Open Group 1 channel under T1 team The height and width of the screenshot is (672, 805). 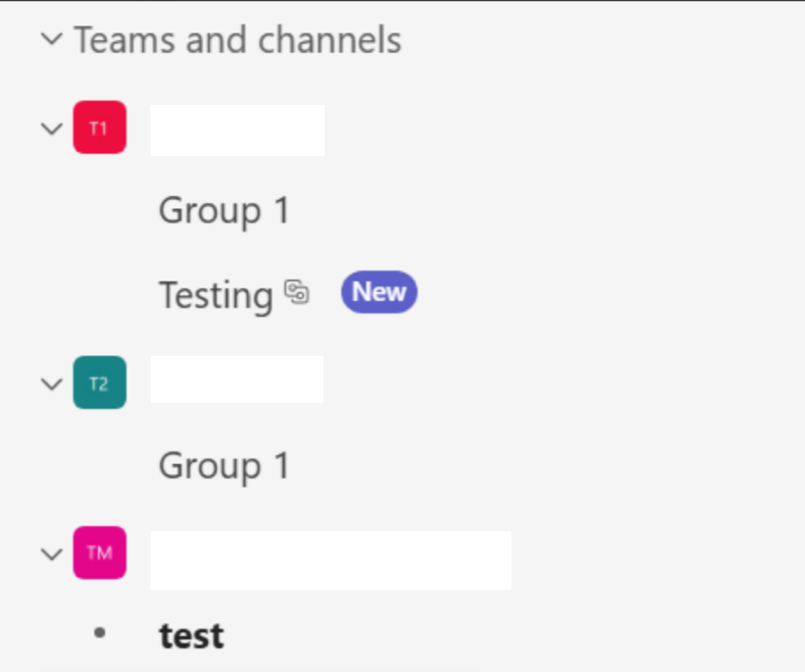225,211
